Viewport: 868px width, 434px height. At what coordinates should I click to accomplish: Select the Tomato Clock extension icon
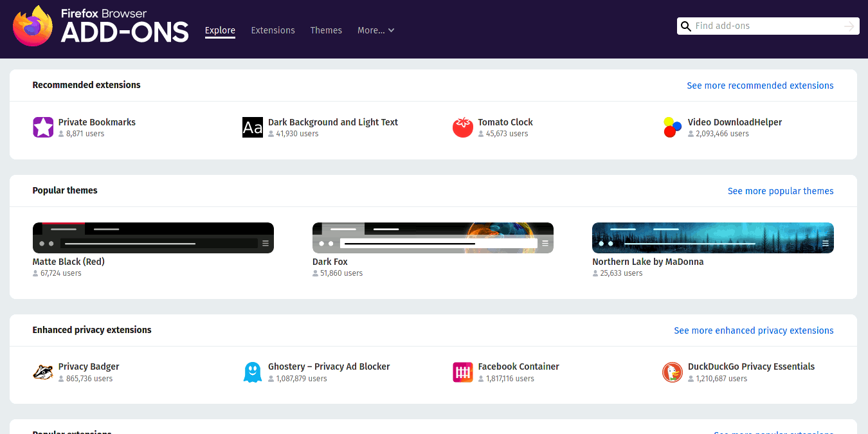(x=462, y=127)
